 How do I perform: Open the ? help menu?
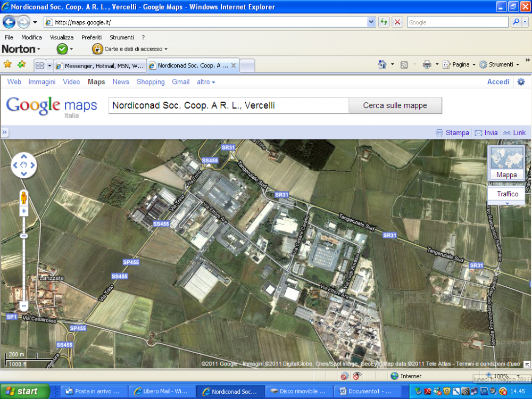tap(143, 37)
